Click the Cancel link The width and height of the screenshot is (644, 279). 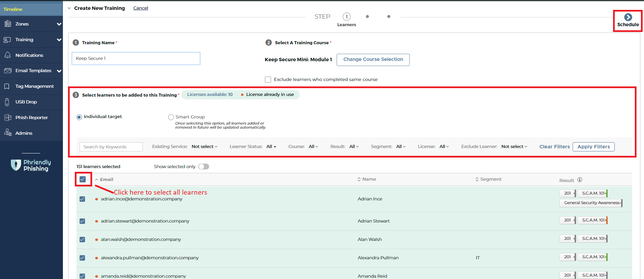140,8
